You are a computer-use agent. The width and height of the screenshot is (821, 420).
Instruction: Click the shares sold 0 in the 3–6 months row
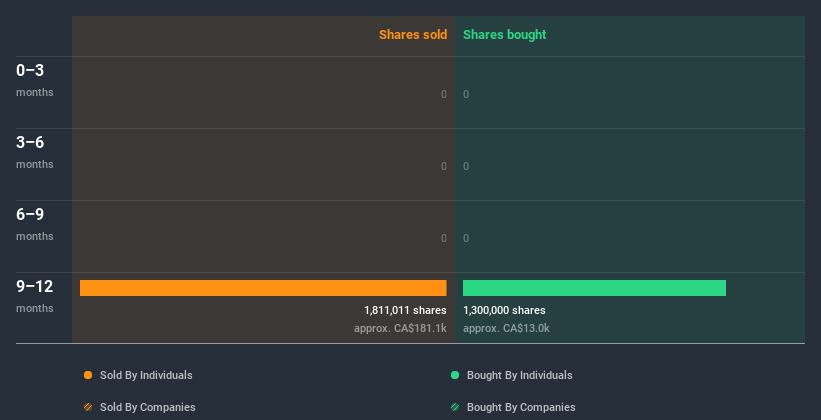(x=444, y=166)
